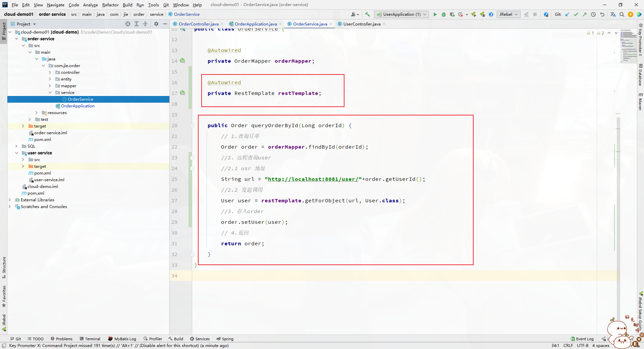Click the Profiler run icon in toolbar

tap(461, 14)
